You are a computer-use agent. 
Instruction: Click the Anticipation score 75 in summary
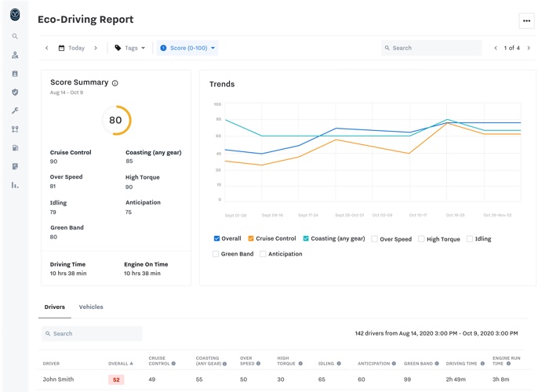click(x=129, y=212)
